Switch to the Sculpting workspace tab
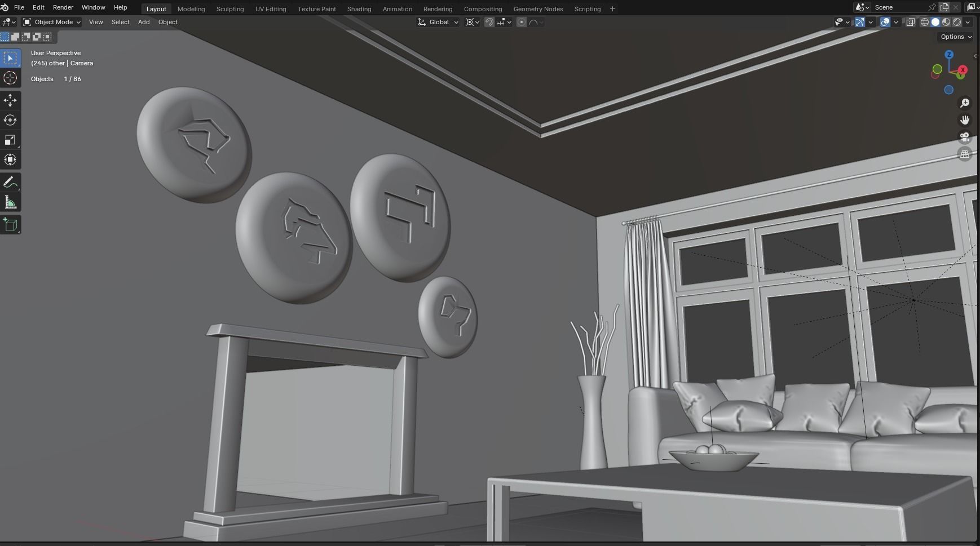 point(230,9)
